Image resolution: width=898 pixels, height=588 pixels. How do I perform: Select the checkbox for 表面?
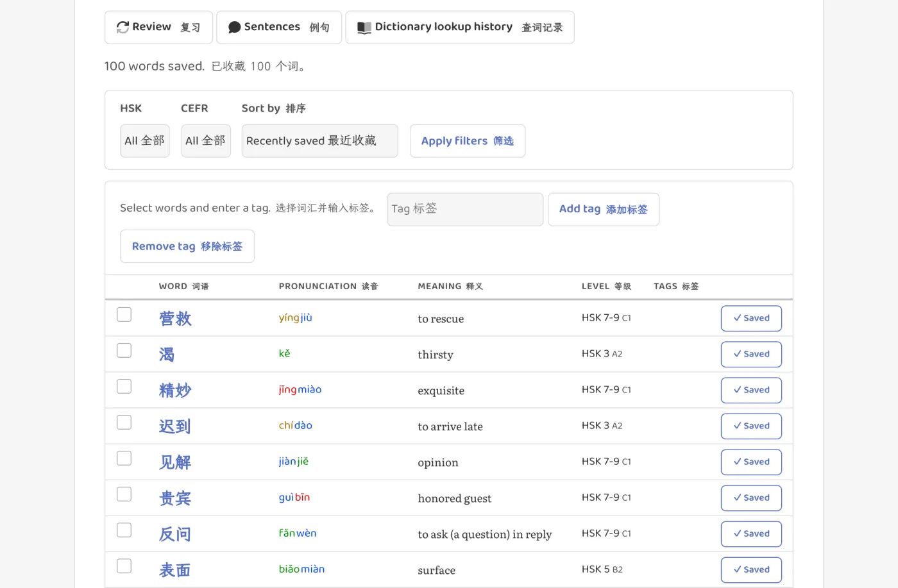(124, 566)
